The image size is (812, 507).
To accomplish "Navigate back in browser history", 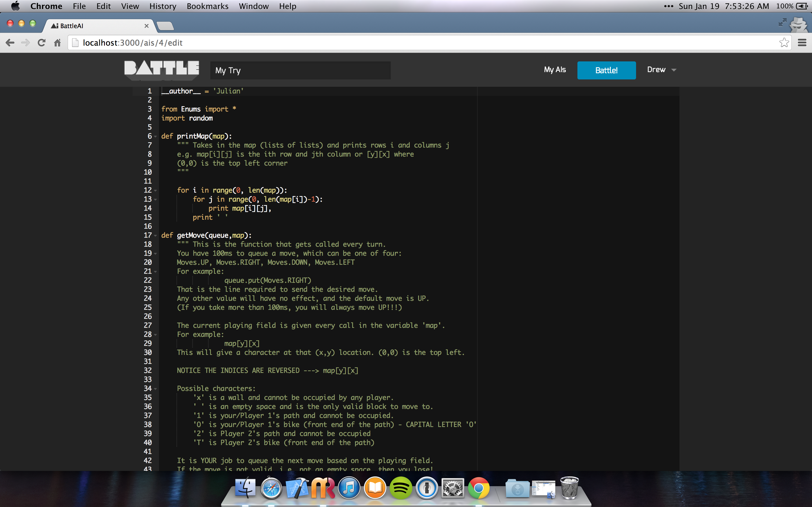I will coord(10,43).
